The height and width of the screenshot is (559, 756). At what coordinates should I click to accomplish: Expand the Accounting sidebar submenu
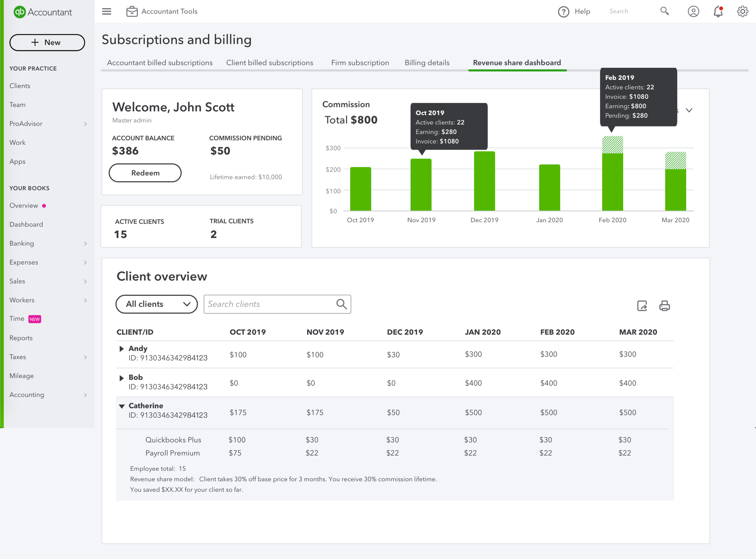point(85,395)
